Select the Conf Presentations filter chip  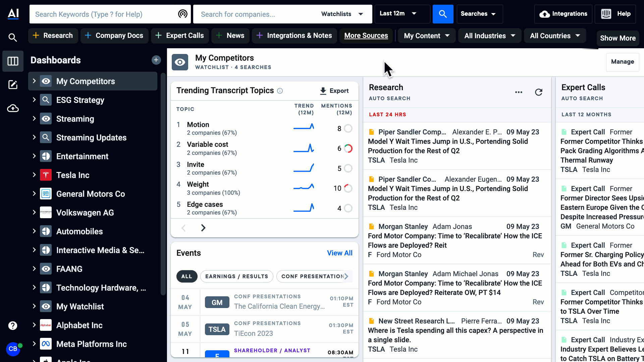pyautogui.click(x=313, y=276)
